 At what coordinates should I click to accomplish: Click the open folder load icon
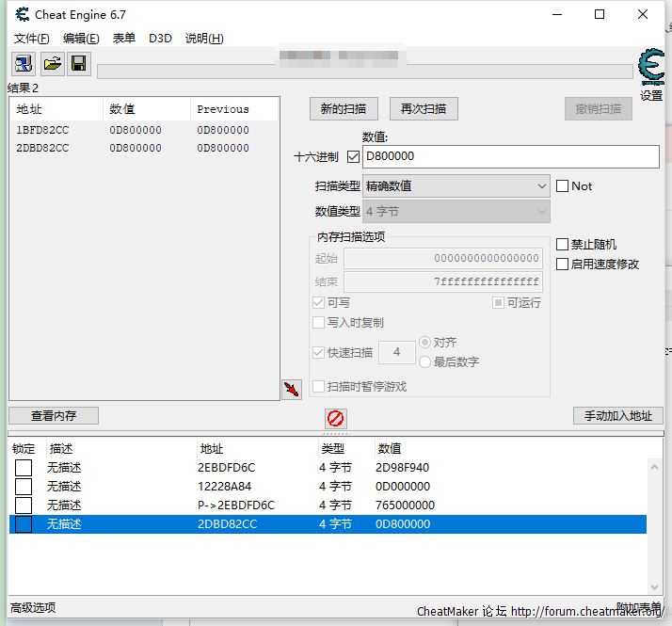pos(52,64)
